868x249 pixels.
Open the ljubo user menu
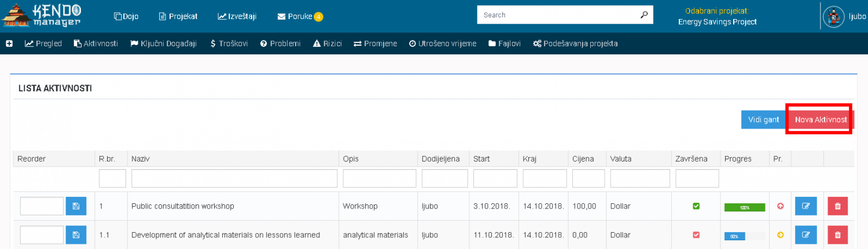[857, 17]
